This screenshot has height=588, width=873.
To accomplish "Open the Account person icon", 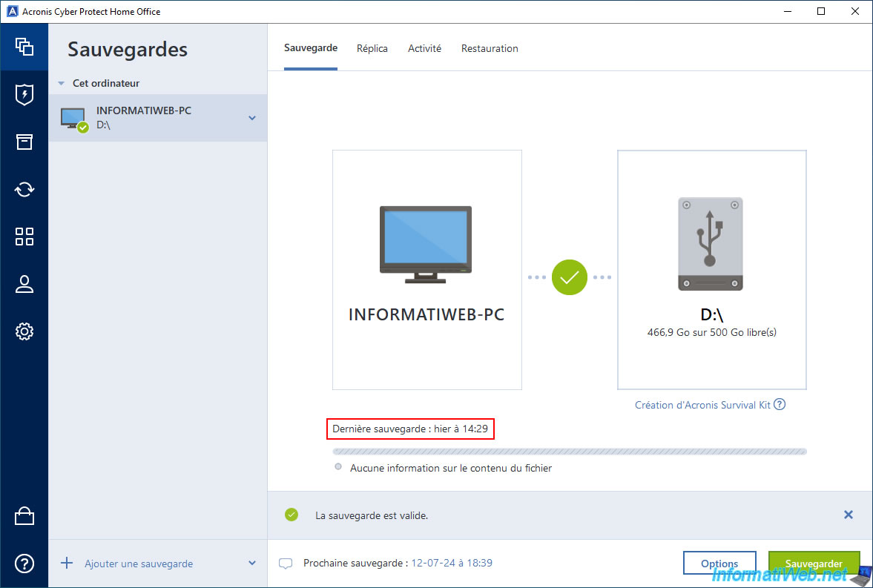I will coord(24,284).
